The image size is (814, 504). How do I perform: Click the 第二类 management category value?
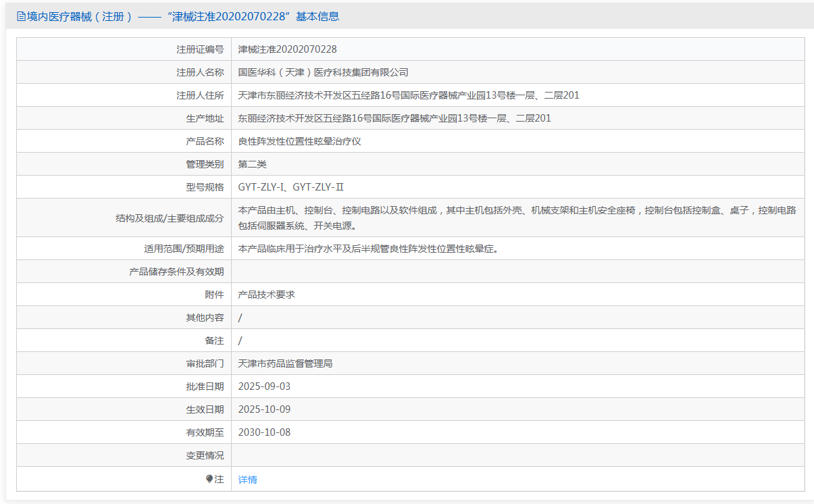(x=253, y=164)
